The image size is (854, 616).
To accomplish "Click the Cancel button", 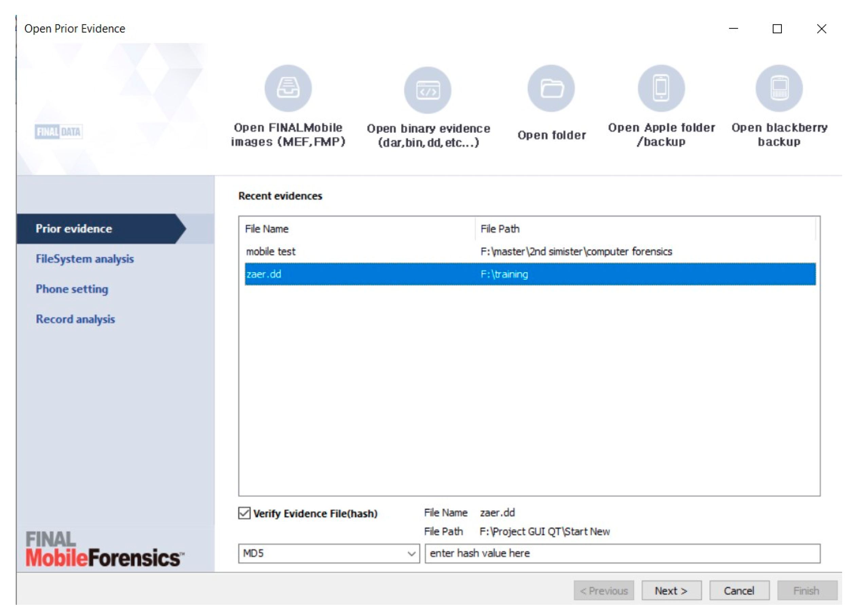I will tap(739, 591).
